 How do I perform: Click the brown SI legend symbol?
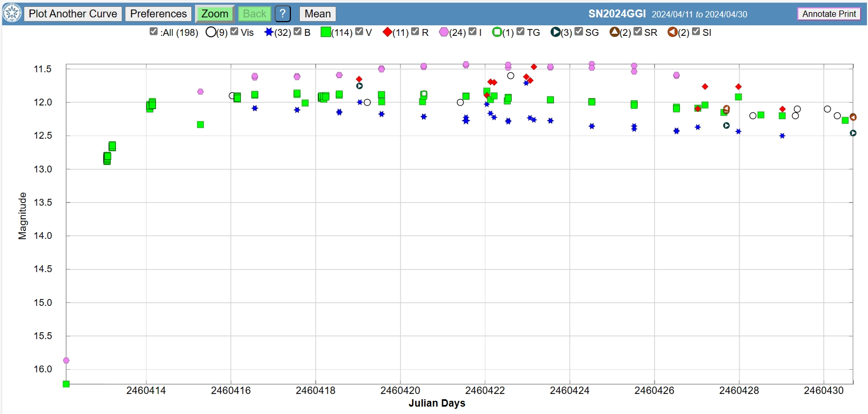pos(672,32)
